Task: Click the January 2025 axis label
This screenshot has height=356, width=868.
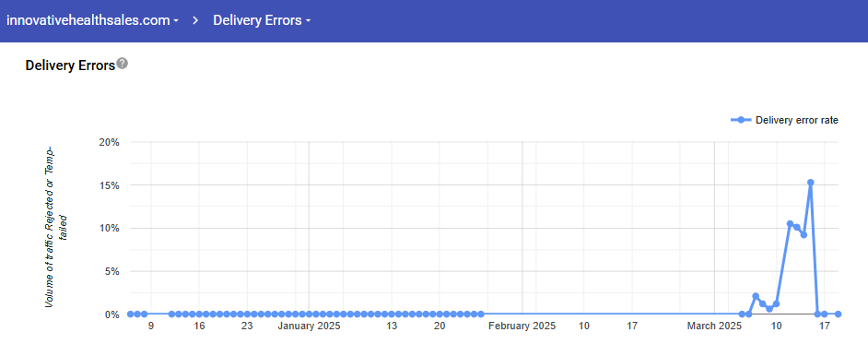Action: [x=309, y=326]
